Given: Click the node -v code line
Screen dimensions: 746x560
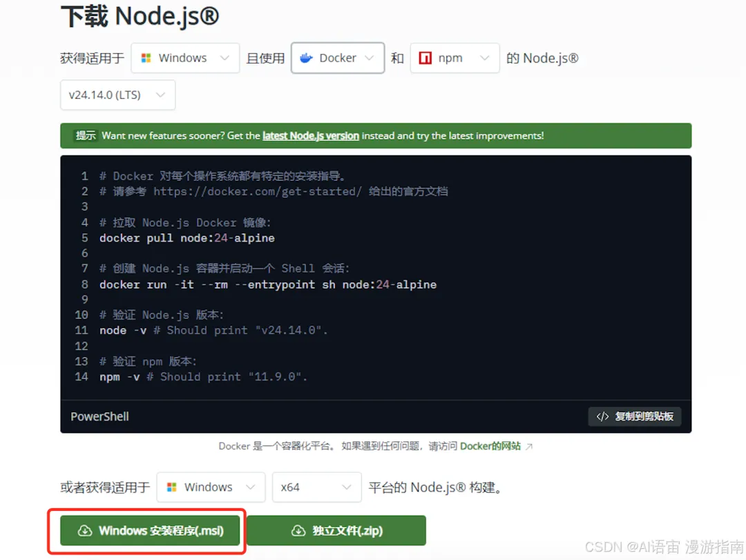Looking at the screenshot, I should pos(213,330).
